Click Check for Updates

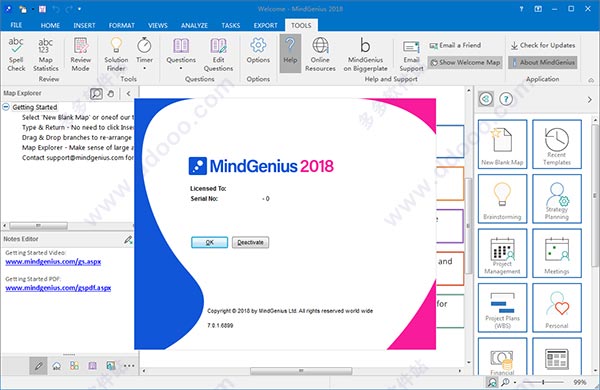coord(543,45)
